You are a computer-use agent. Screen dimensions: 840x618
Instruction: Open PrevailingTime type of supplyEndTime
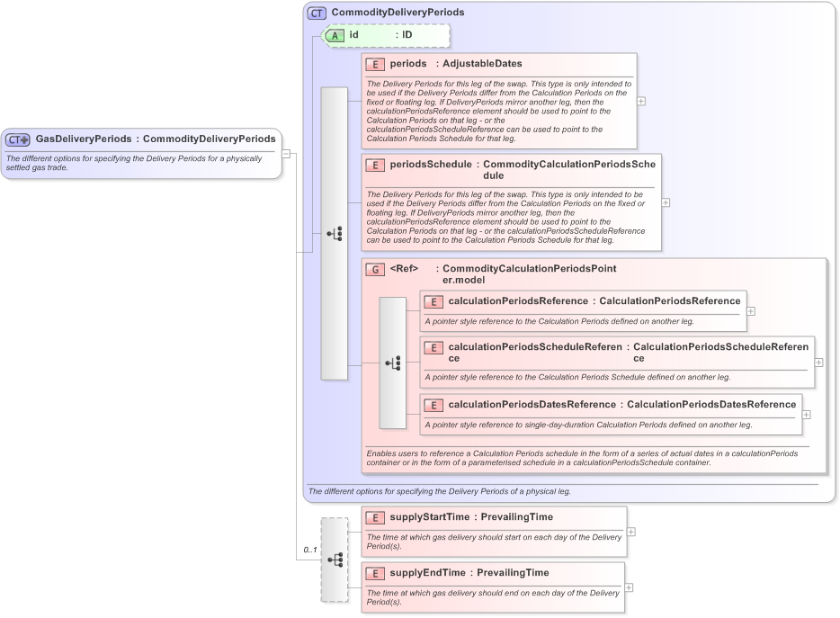pos(514,572)
